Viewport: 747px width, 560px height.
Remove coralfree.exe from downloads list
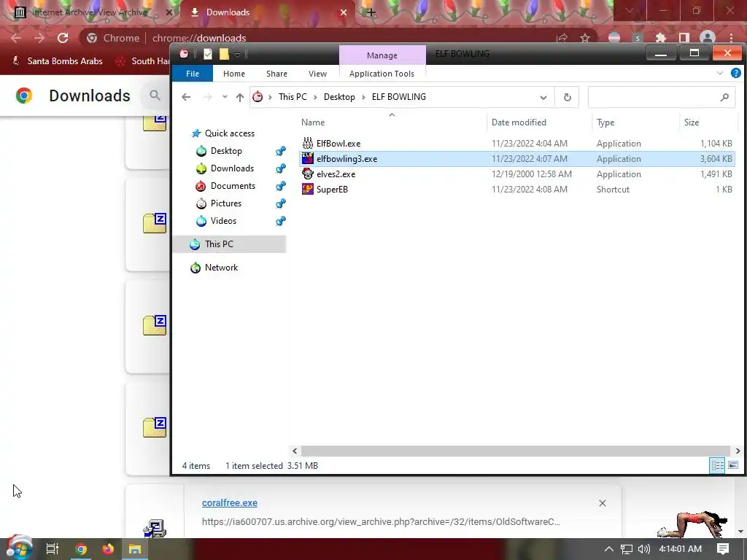pos(602,503)
